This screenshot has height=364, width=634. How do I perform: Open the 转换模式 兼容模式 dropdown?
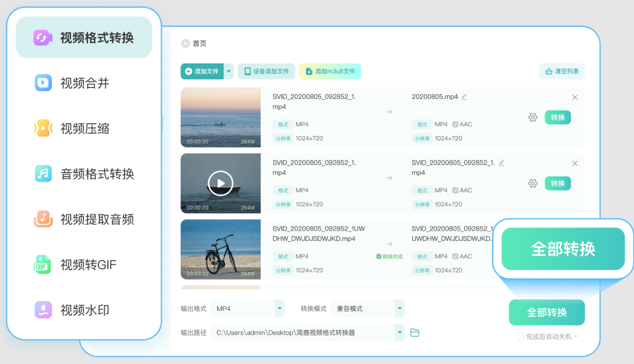(x=367, y=308)
